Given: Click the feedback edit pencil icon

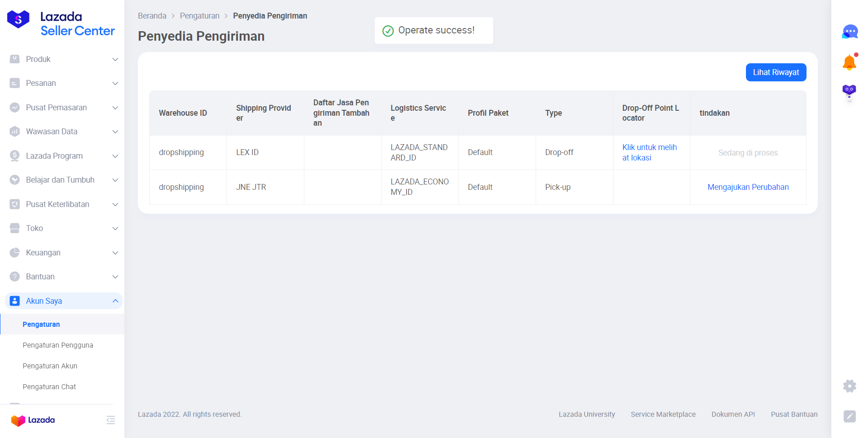Looking at the screenshot, I should click(849, 416).
